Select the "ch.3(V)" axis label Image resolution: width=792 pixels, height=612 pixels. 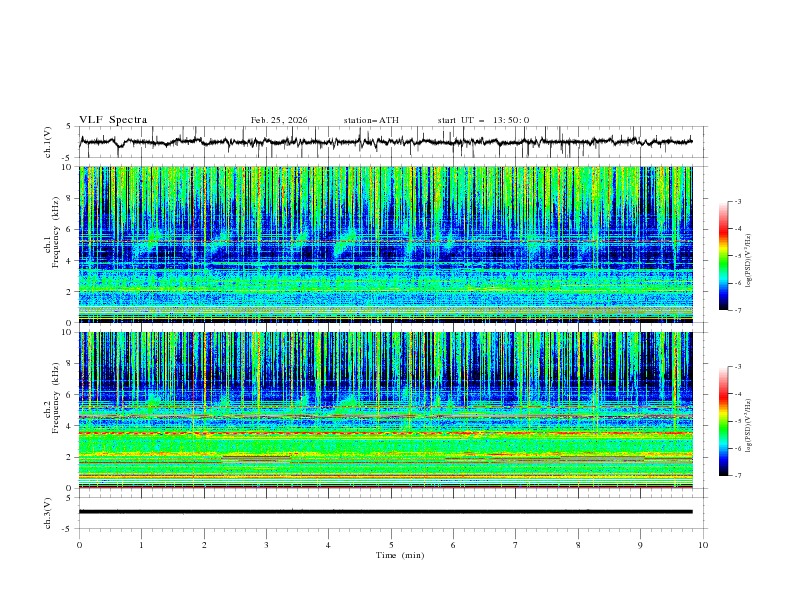(48, 513)
